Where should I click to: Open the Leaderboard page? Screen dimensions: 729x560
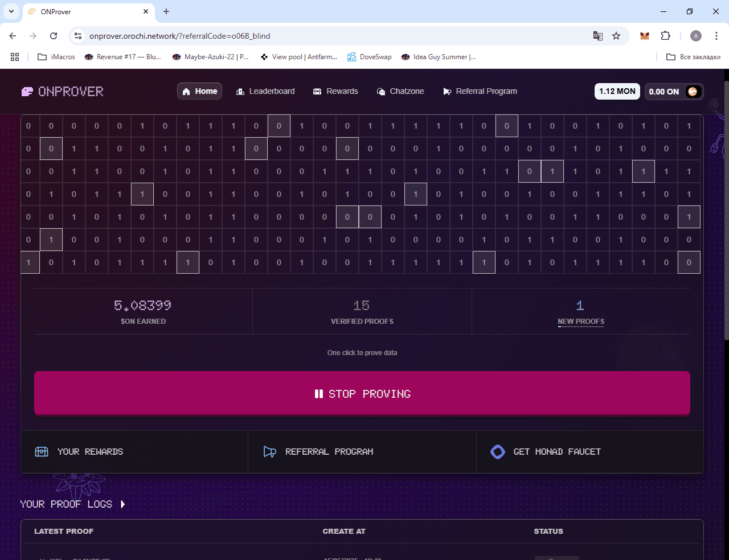pyautogui.click(x=265, y=91)
